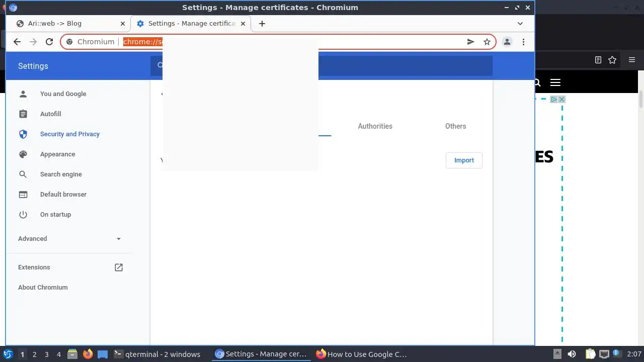Screen dimensions: 644x362
Task: Click the highlighted chrome:// URL text
Action: tap(143, 42)
